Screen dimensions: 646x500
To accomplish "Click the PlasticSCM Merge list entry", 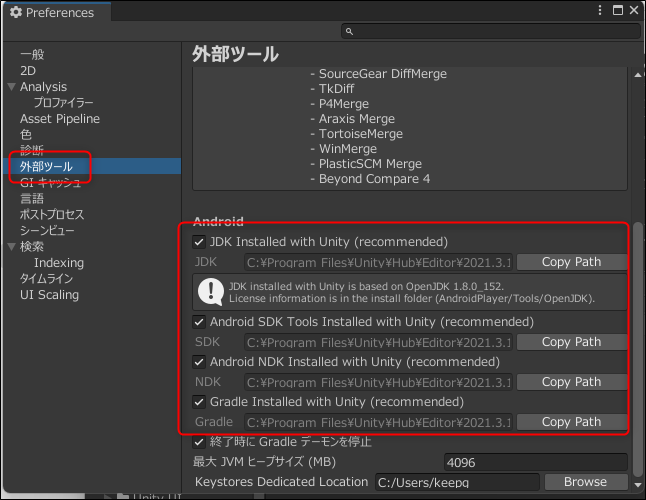I will [x=366, y=164].
